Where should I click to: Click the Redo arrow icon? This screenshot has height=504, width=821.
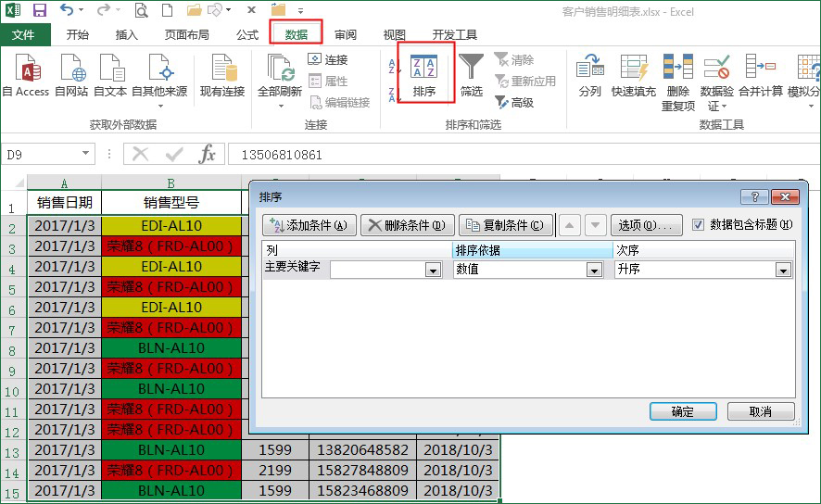[104, 9]
